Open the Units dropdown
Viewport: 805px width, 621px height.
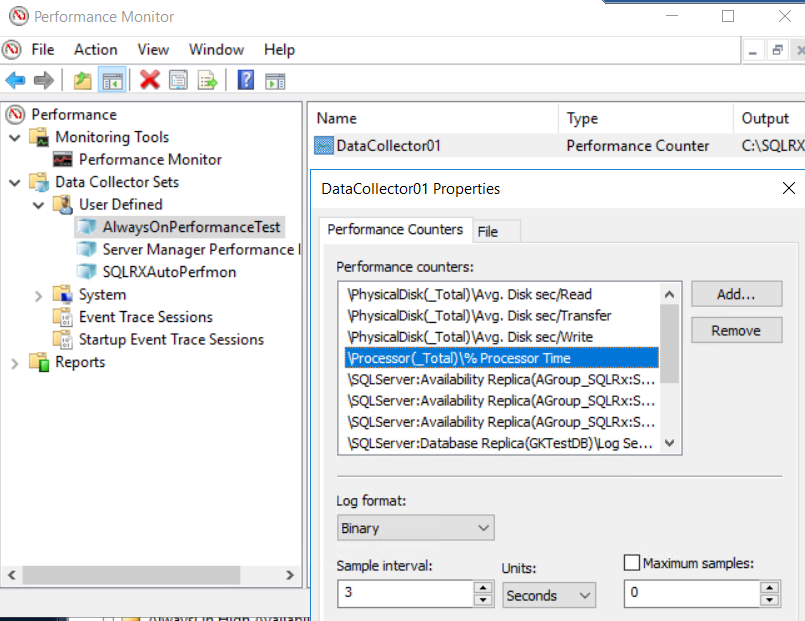[549, 595]
